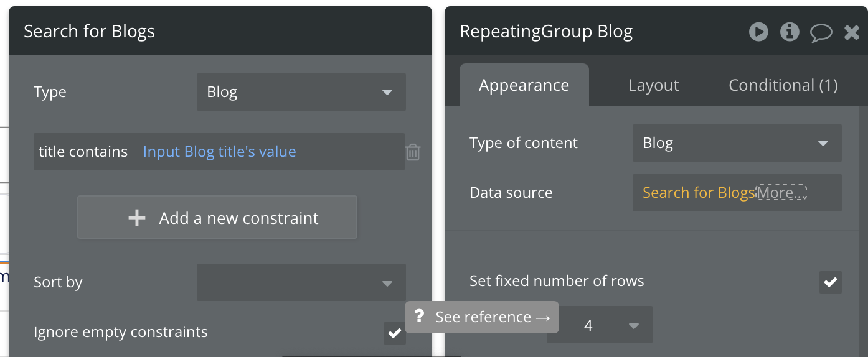Expand the Sort by dropdown
This screenshot has width=868, height=357.
tap(301, 282)
